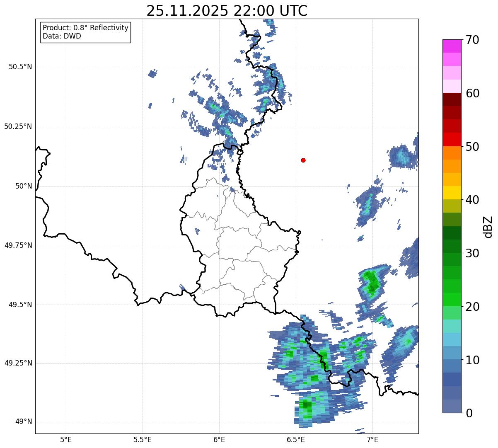This screenshot has width=498, height=448.
Task: Click the yellow swatch above 40 dBZ
Action: [x=452, y=193]
